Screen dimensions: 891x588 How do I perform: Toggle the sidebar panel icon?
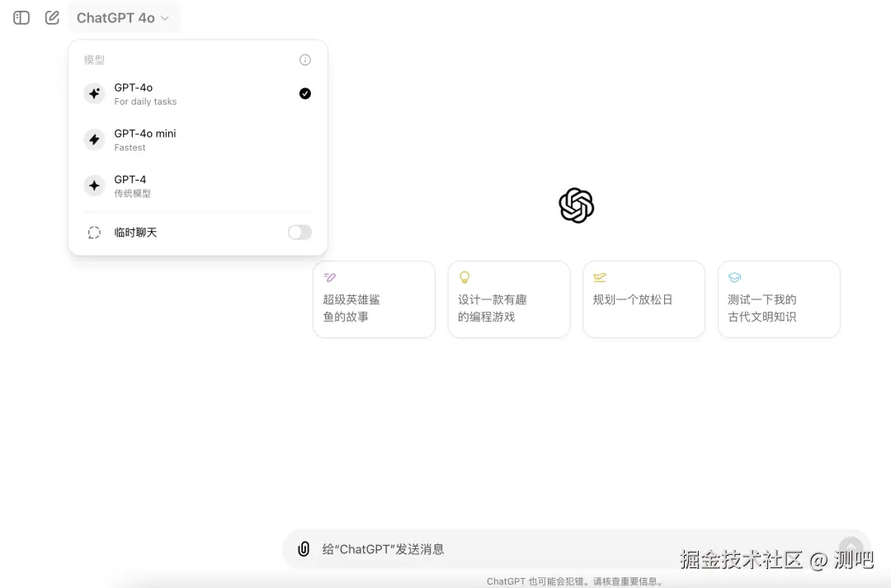(21, 18)
